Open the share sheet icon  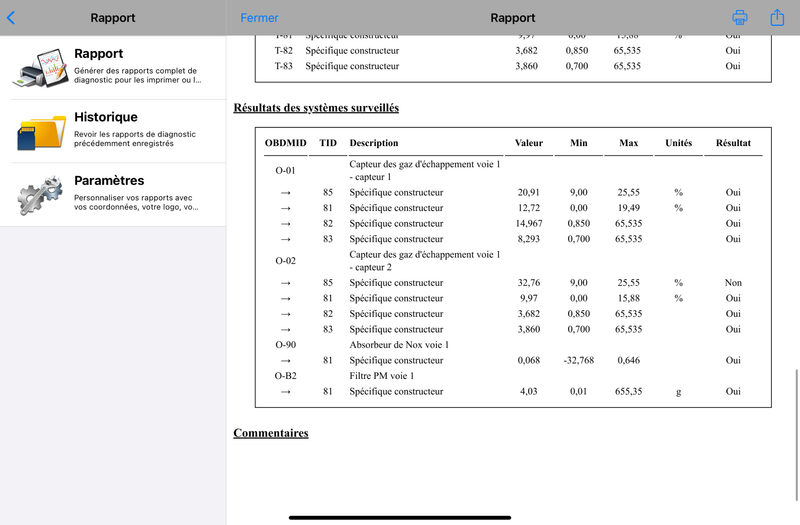click(777, 17)
